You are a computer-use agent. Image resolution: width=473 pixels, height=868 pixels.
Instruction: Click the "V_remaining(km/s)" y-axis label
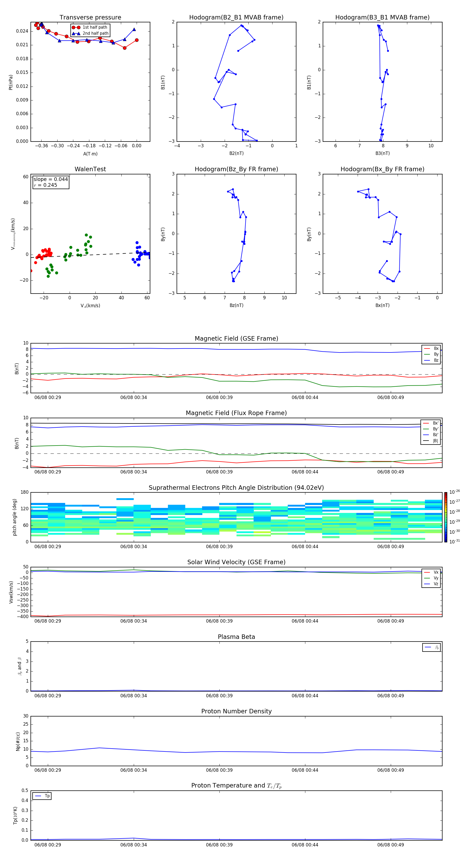(x=13, y=234)
